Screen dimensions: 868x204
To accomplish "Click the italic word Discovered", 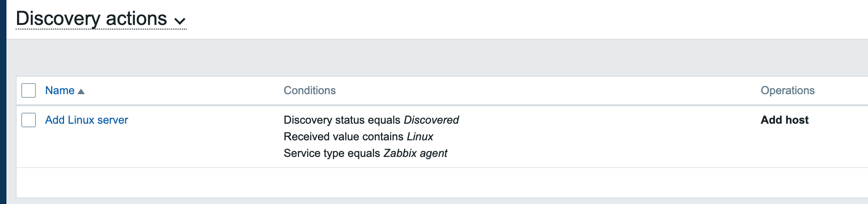I will coord(431,120).
